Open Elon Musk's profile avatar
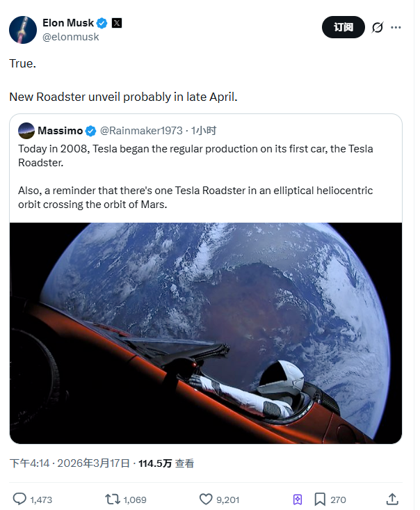The height and width of the screenshot is (510, 420). click(x=23, y=29)
